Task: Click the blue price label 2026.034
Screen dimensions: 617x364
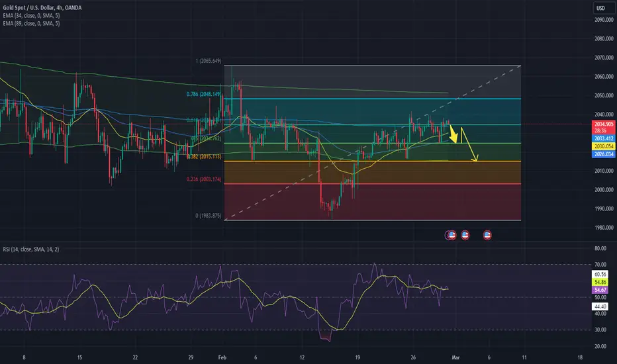Action: 603,154
